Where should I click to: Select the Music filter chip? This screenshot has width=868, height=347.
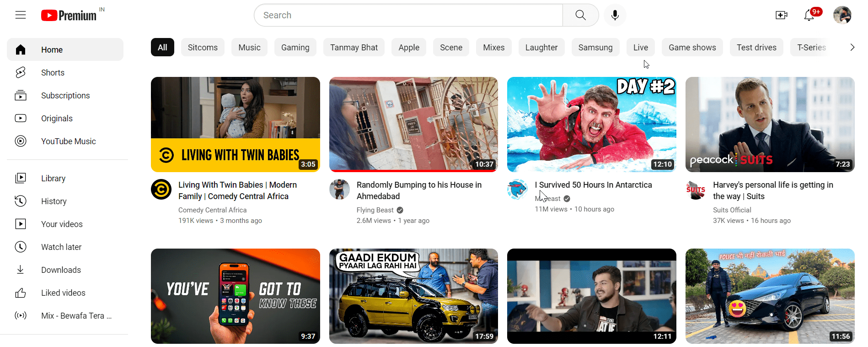pyautogui.click(x=249, y=47)
